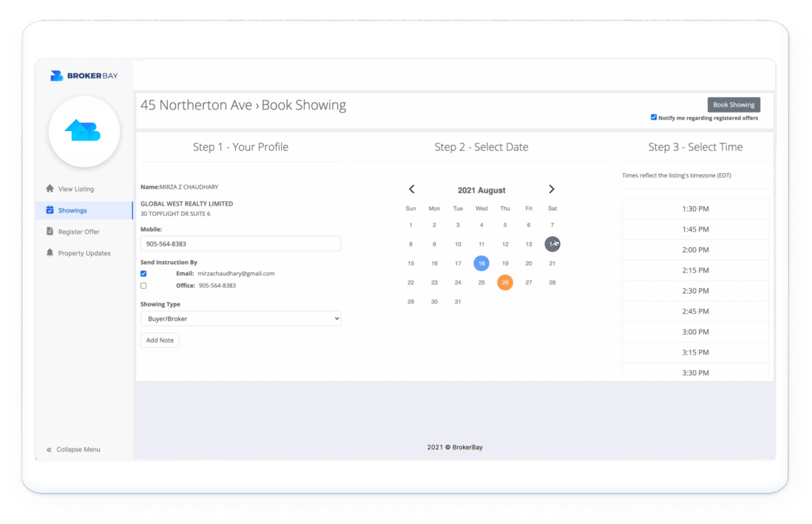Choose the 2:00 PM time slot

pyautogui.click(x=695, y=250)
